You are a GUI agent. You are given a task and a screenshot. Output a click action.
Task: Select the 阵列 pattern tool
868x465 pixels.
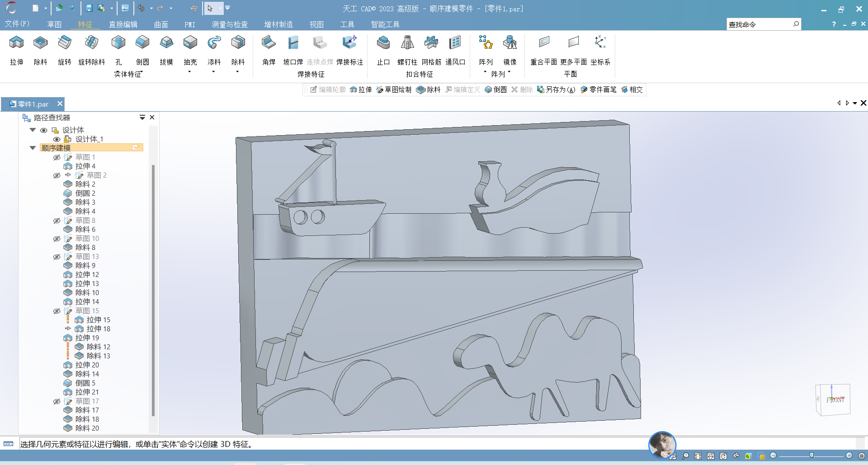click(x=486, y=50)
